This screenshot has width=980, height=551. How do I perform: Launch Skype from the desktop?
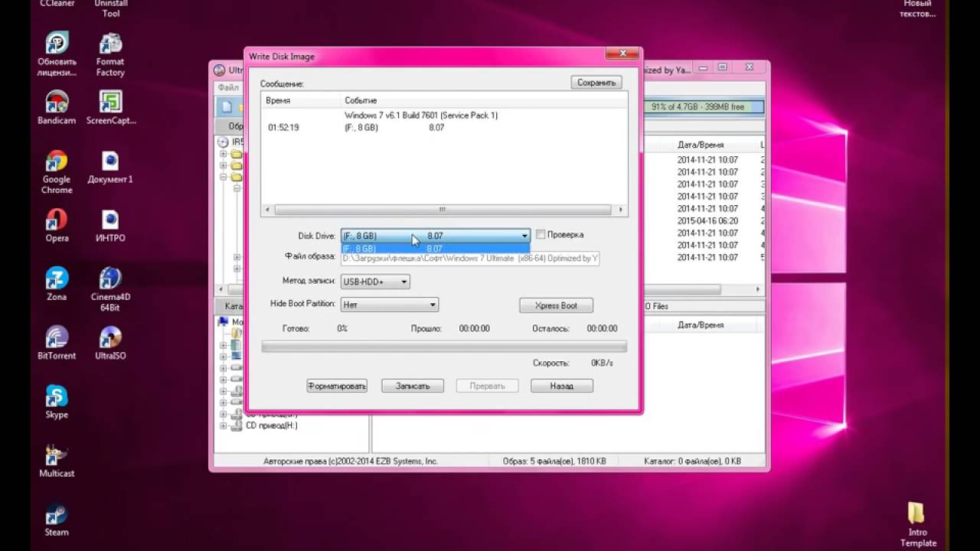click(57, 402)
